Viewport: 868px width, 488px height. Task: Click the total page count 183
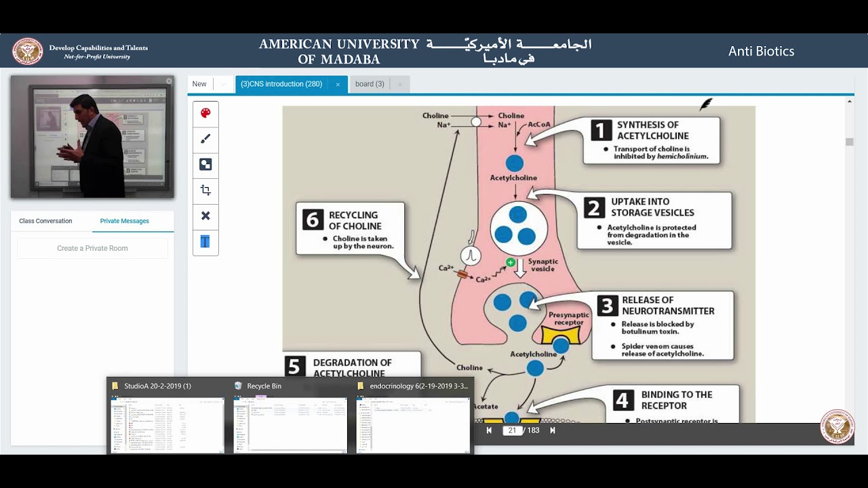tap(533, 430)
